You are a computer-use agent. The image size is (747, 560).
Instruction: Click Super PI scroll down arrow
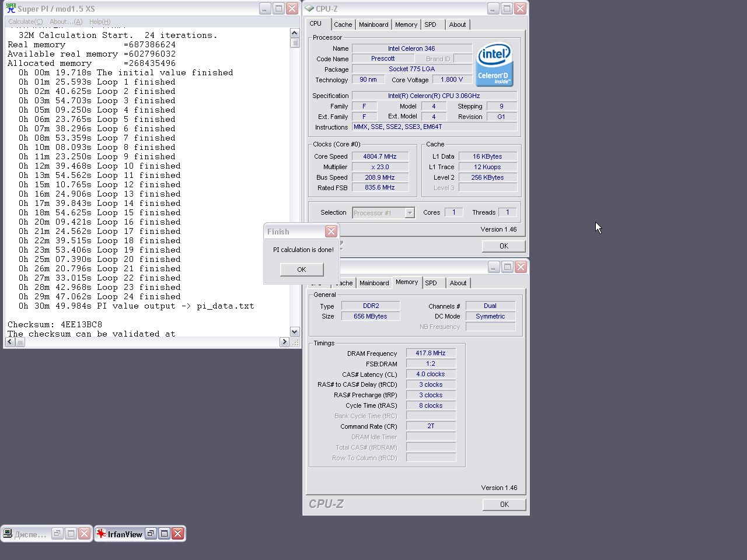[x=295, y=332]
